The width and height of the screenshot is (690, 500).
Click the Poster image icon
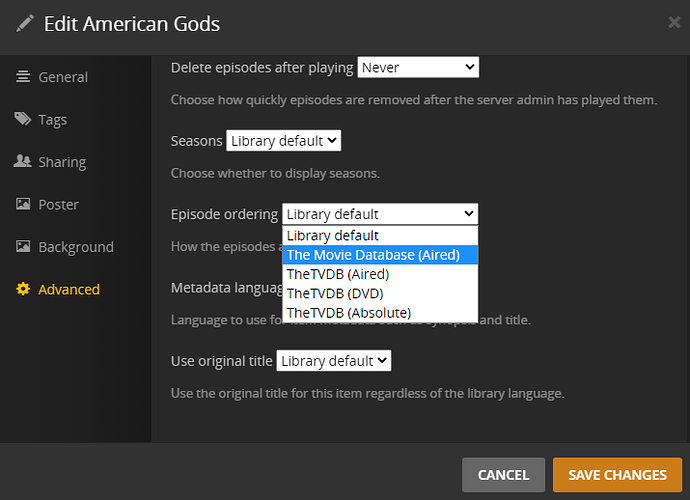[x=23, y=204]
